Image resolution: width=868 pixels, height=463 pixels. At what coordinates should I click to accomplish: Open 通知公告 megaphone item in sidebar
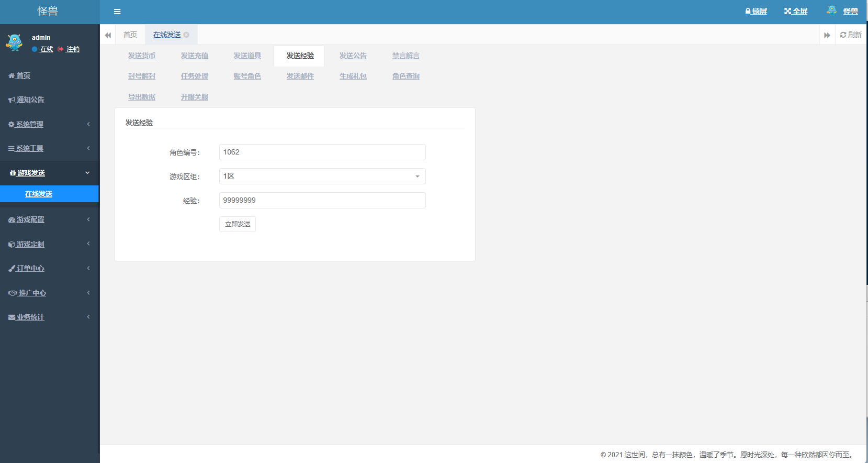(26, 100)
